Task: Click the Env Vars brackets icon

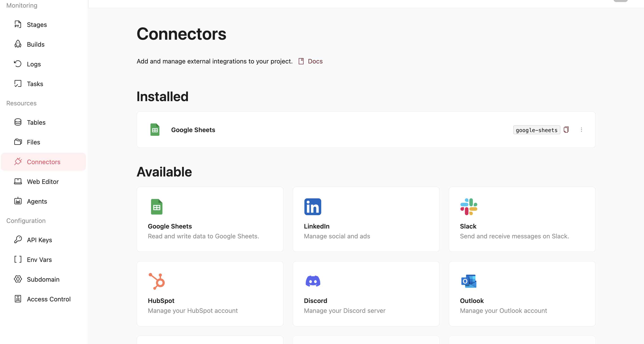Action: click(18, 259)
